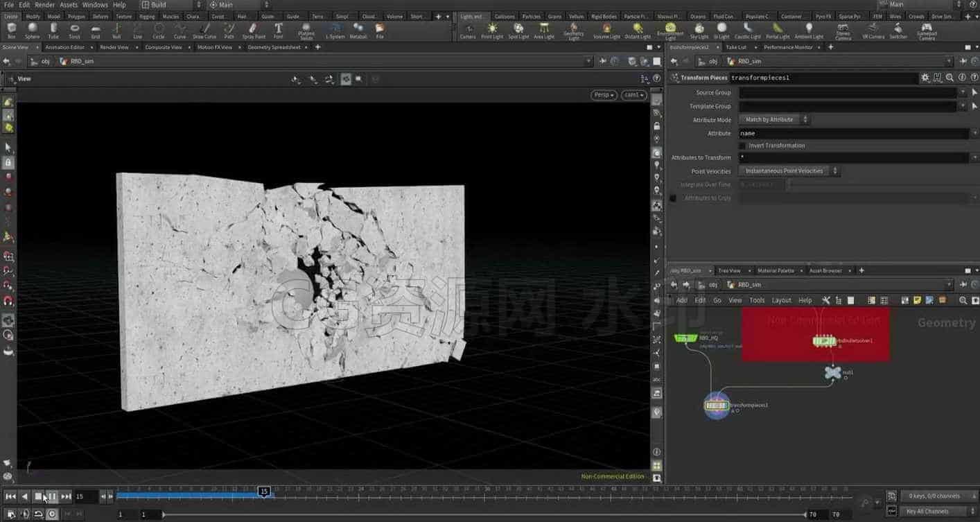Add a Camera from the shelf
The image size is (980, 522).
pyautogui.click(x=468, y=31)
